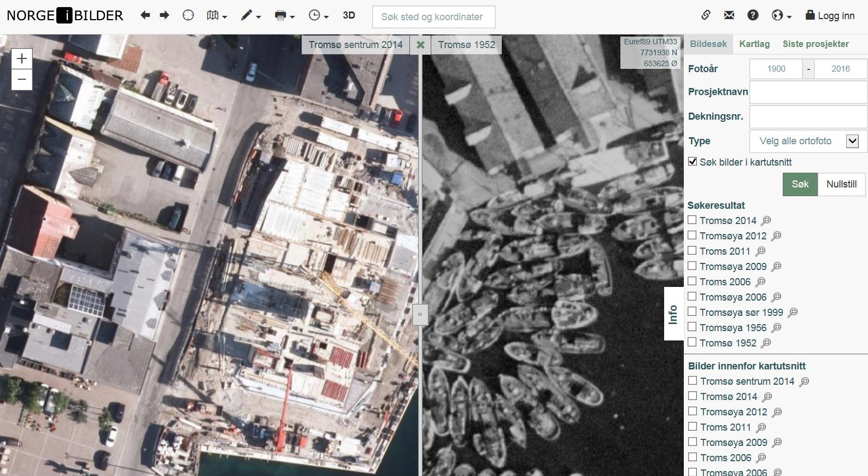Zoom icon for Troms 2011 in Bilder innenfor kartutsnitt

coord(761,427)
